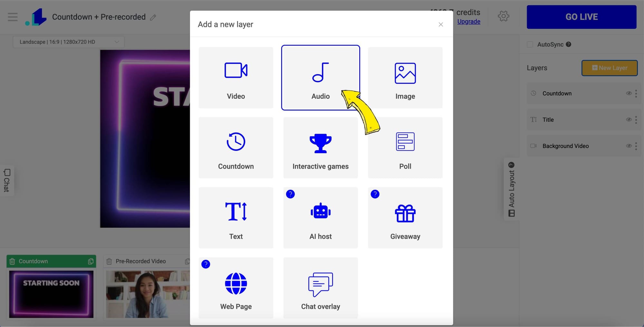644x327 pixels.
Task: Add a Web Page layer
Action: coord(236,288)
